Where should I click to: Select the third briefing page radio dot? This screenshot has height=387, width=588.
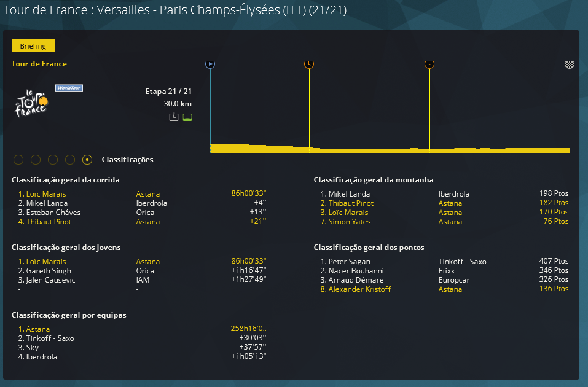coord(53,160)
